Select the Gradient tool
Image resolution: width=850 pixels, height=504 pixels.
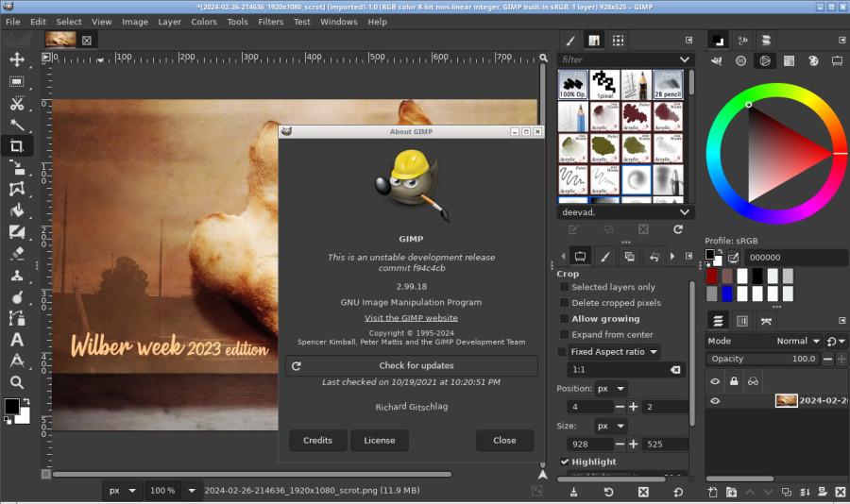click(x=17, y=232)
